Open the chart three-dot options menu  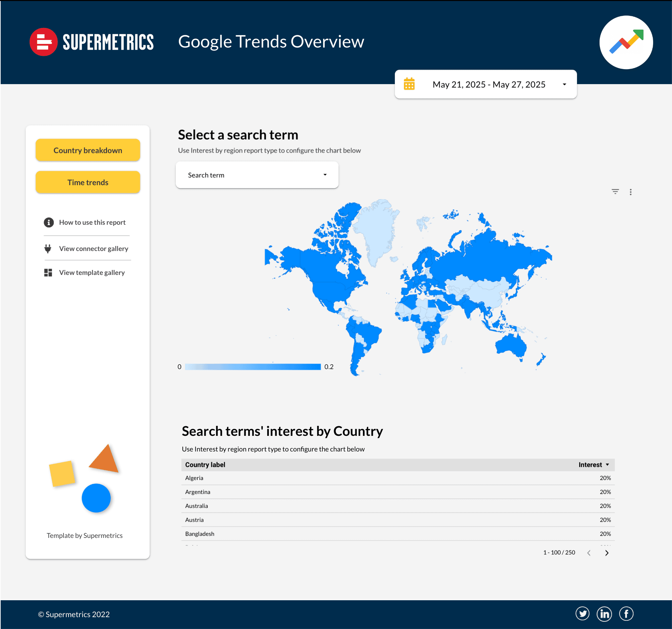pos(630,192)
